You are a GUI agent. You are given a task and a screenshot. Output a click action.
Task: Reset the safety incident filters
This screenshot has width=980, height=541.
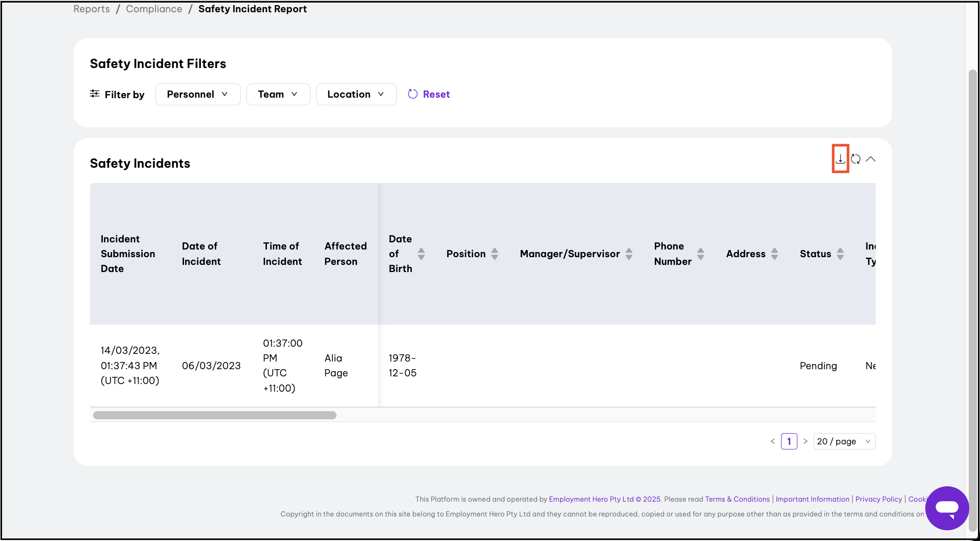click(x=429, y=95)
